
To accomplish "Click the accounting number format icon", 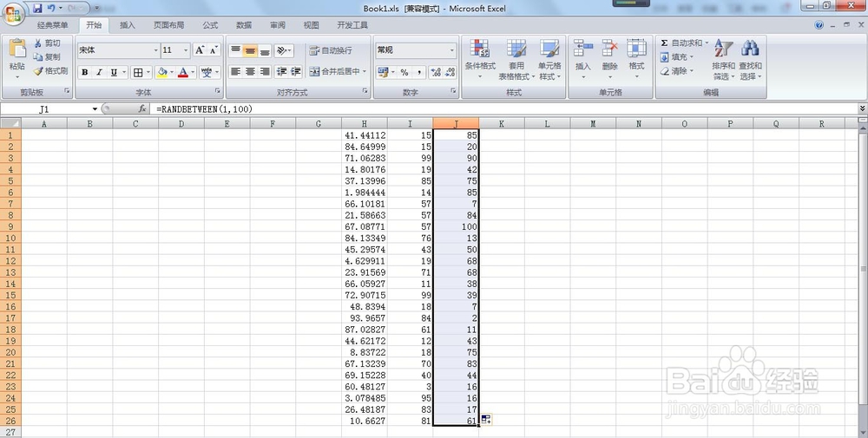I will tap(383, 72).
